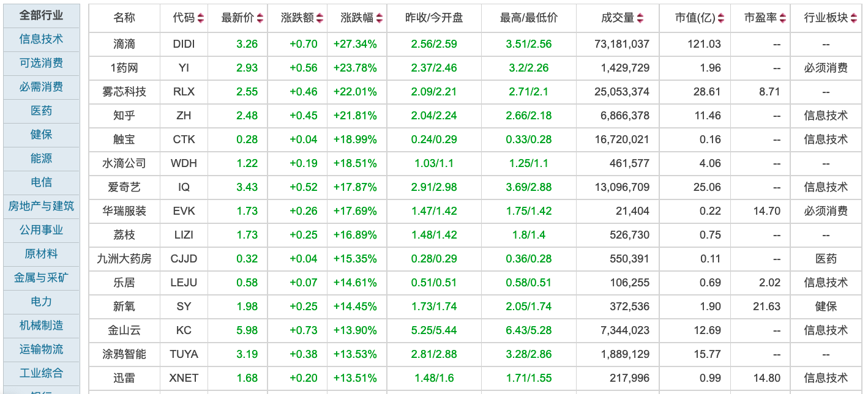Open the 滴滴 stock name
The height and width of the screenshot is (394, 868).
pos(124,44)
